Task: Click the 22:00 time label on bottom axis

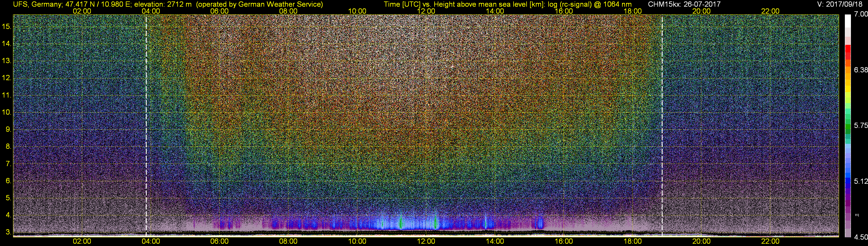Action: (770, 241)
